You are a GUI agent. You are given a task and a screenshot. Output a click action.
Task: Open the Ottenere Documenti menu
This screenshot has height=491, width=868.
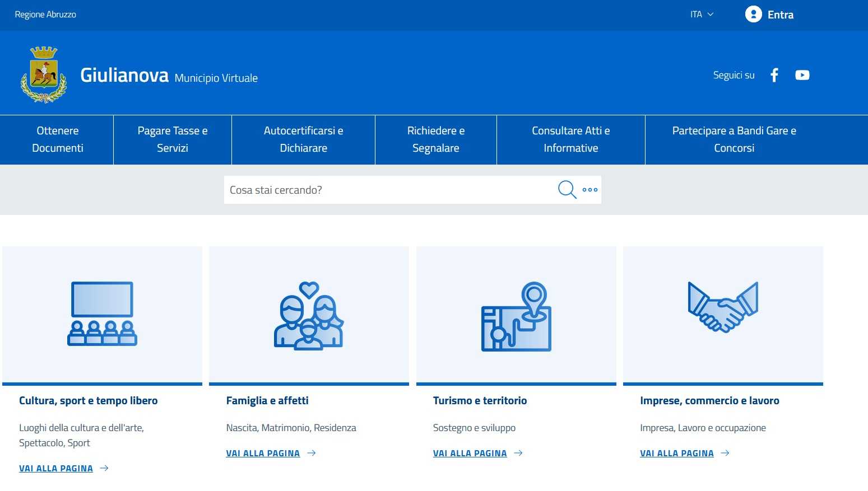coord(57,139)
